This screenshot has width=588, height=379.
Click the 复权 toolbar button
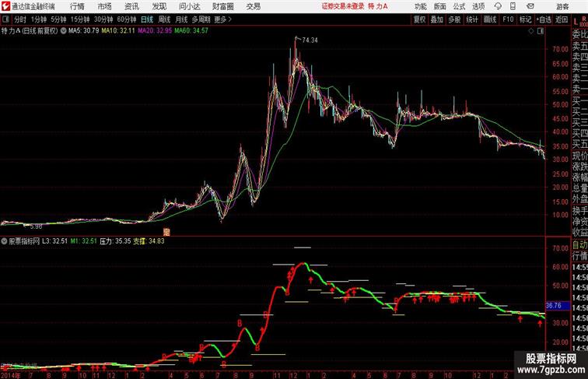coord(419,19)
